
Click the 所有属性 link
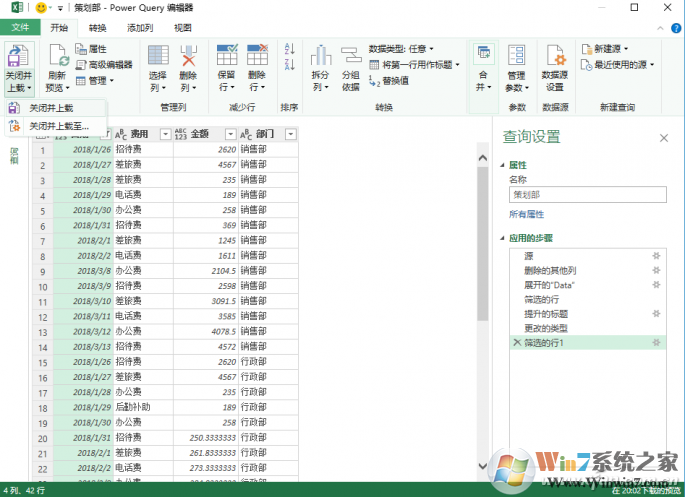526,214
